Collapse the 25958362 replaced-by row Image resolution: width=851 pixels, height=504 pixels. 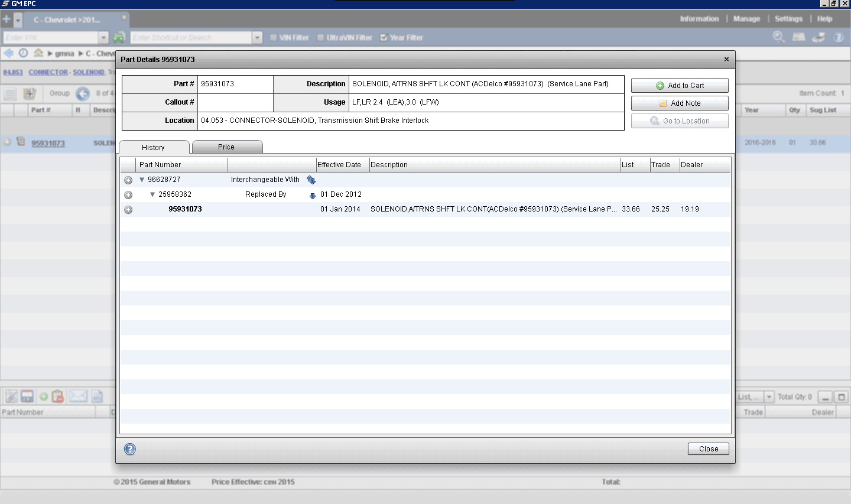152,194
